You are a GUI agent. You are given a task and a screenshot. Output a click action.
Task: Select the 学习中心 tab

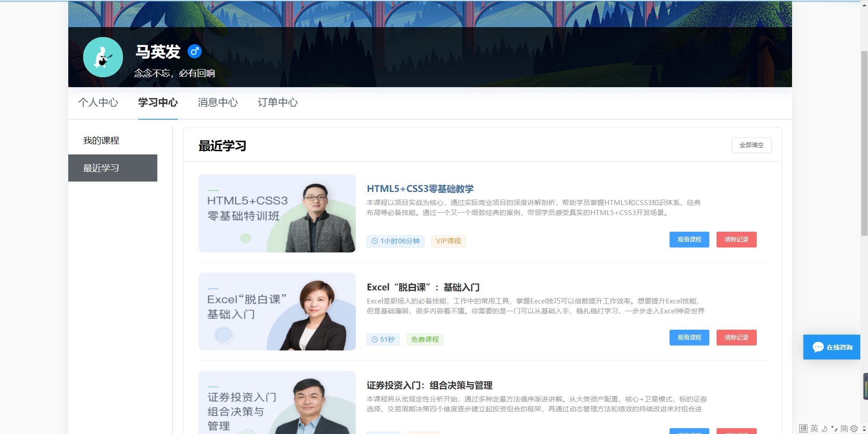158,103
